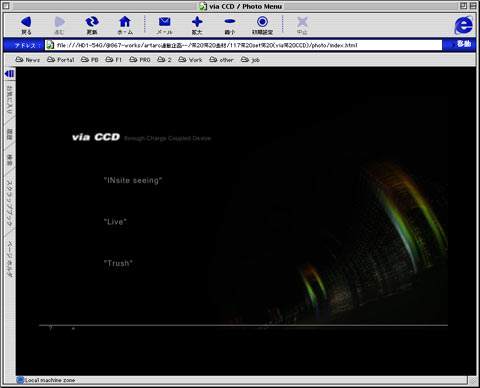Open the Portal favorites folder

pos(61,60)
